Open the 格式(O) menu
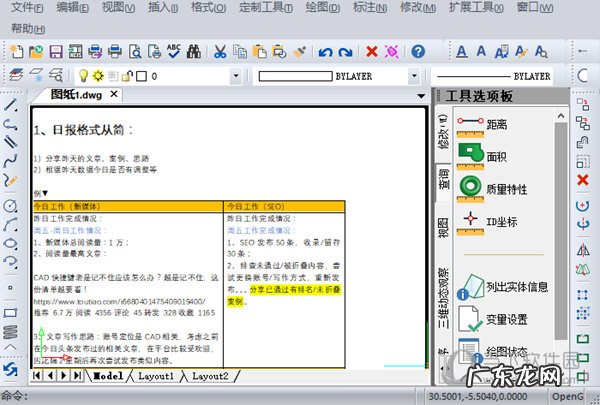600x405 pixels. click(209, 7)
